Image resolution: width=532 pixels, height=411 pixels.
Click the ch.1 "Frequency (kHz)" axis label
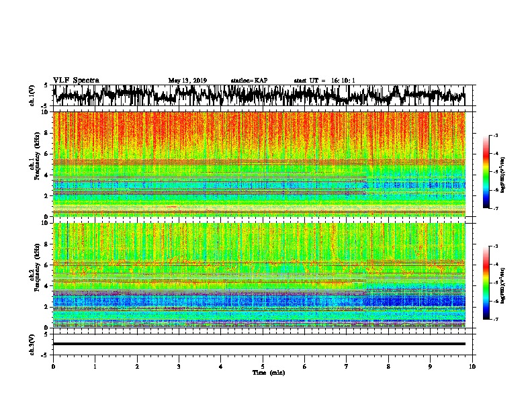point(37,156)
